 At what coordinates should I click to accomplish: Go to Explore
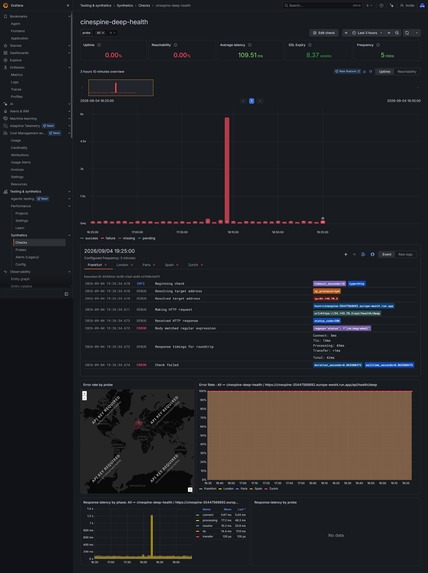[16, 60]
